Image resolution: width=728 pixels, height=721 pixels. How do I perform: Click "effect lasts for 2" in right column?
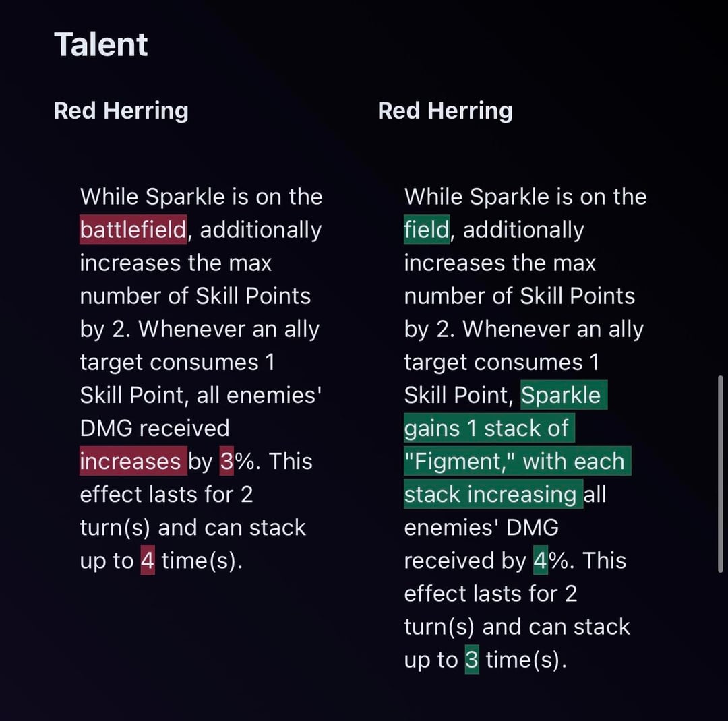pos(491,594)
